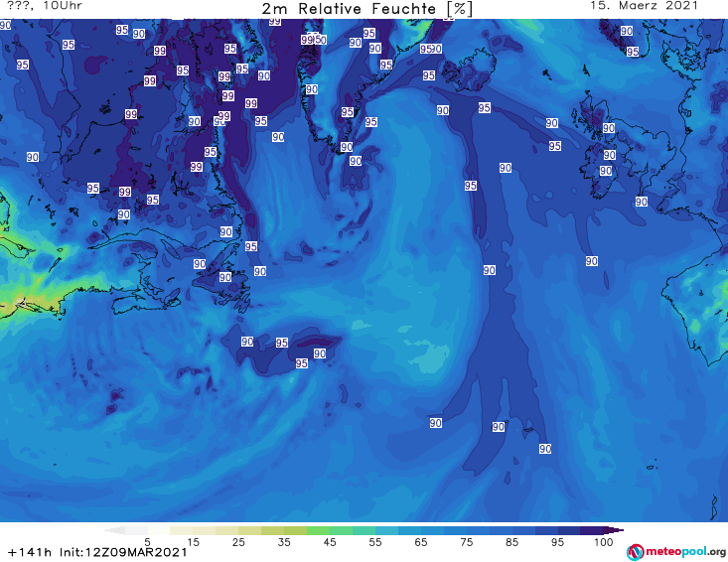Click the legend value "15"
728x562 pixels.
(x=193, y=542)
